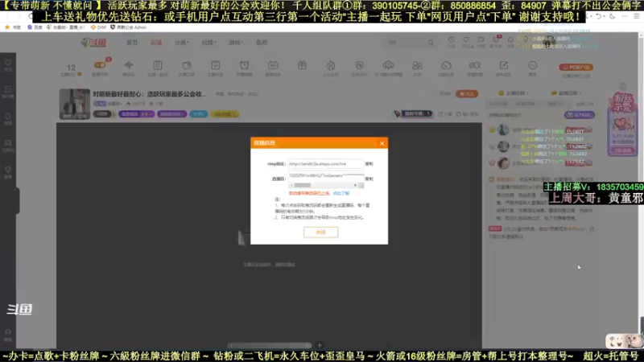644x362 pixels.
Task: Open the two-people icon in the toolbar
Action: click(x=417, y=65)
